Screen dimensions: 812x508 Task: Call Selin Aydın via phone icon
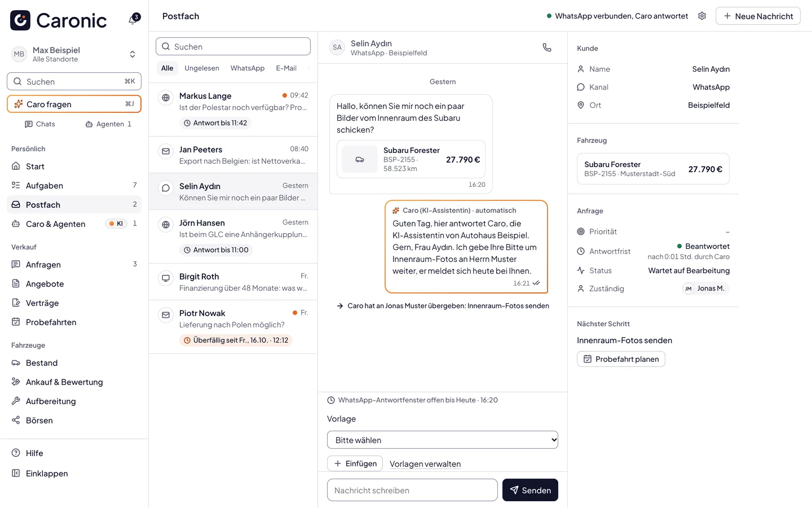coord(547,47)
